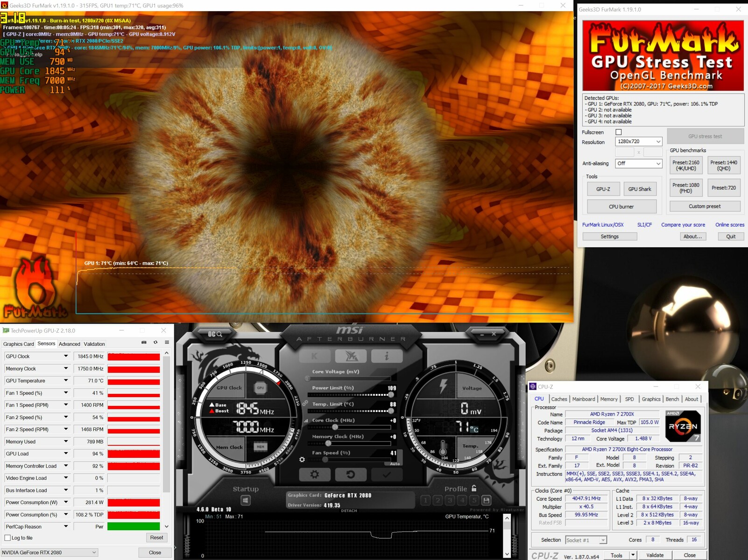Screen dimensions: 748x560
Task: Open fan speed settings gear in Afterburner
Action: click(302, 460)
